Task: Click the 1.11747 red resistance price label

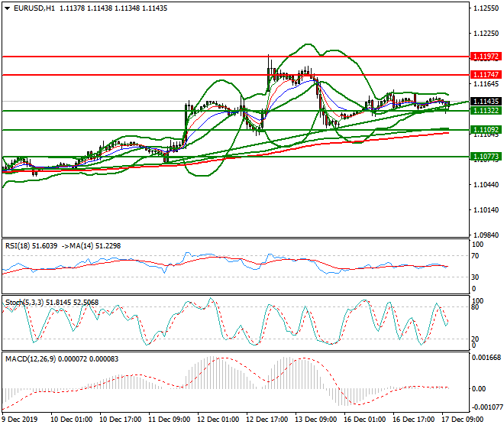Action: (486, 75)
